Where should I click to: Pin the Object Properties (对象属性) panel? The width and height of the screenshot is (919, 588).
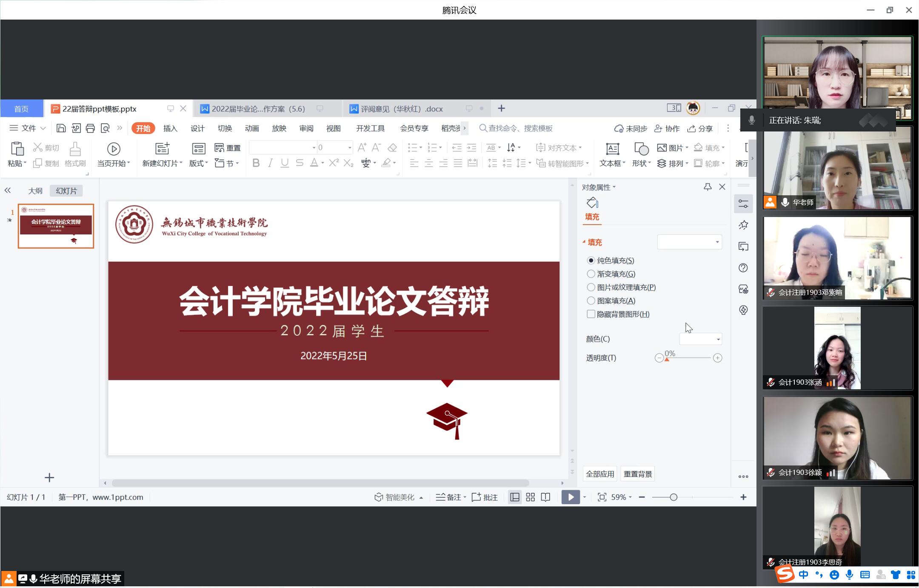pos(708,187)
